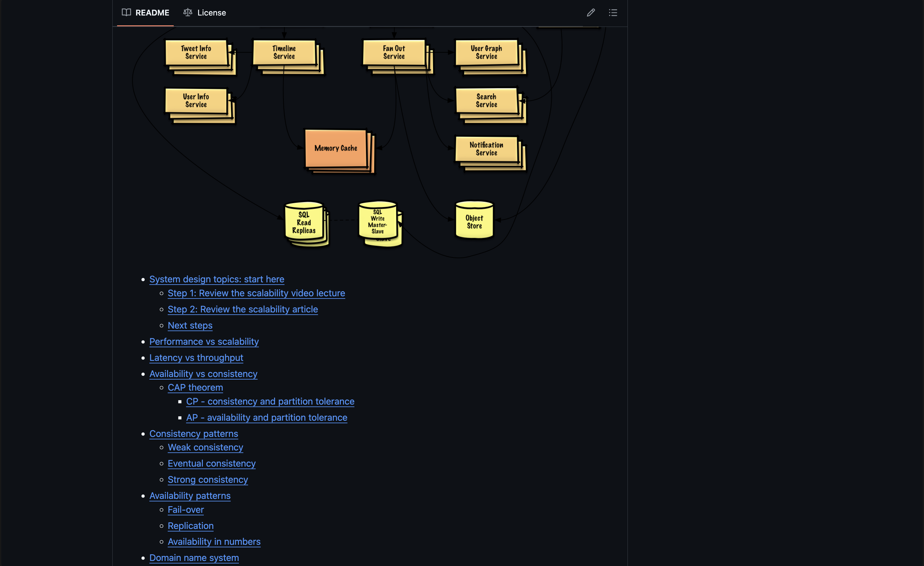Follow the Next steps link
Image resolution: width=924 pixels, height=566 pixels.
coord(190,325)
